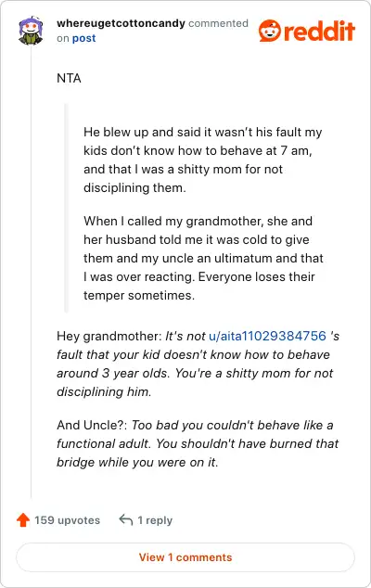
Task: Click the Reddit Snoo logo icon
Action: pyautogui.click(x=270, y=31)
